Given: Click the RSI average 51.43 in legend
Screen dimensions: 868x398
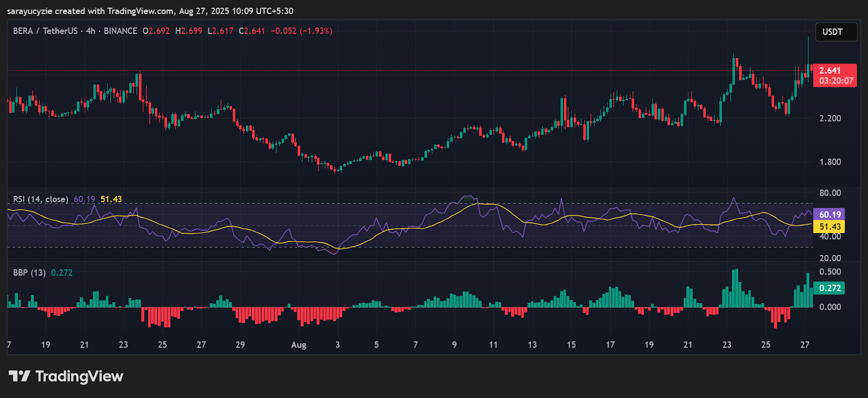Looking at the screenshot, I should tap(111, 199).
